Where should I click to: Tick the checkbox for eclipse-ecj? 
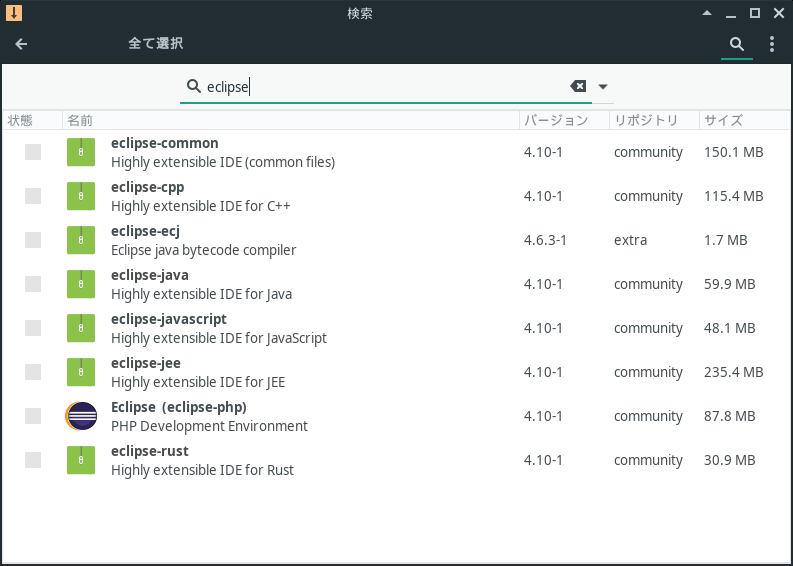33,240
